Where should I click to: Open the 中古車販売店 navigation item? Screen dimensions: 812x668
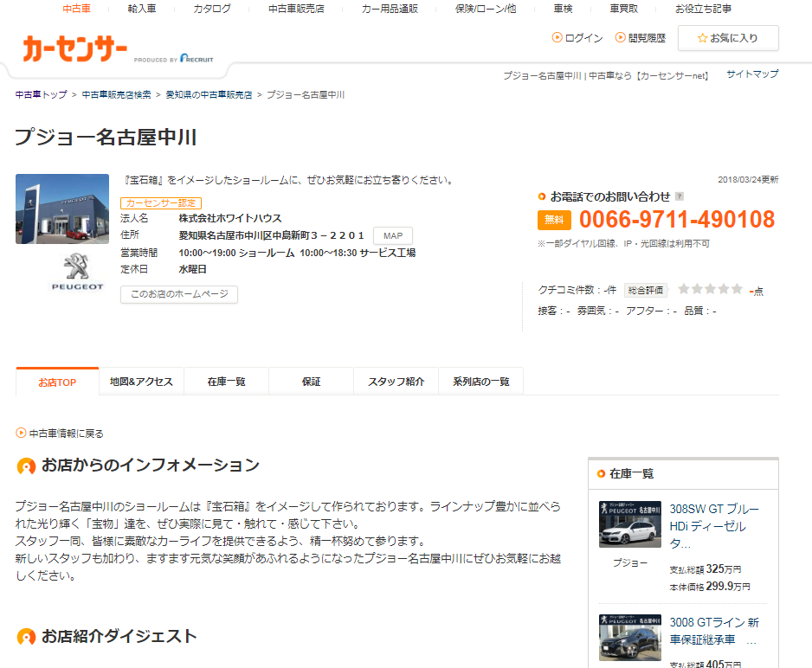pos(296,9)
